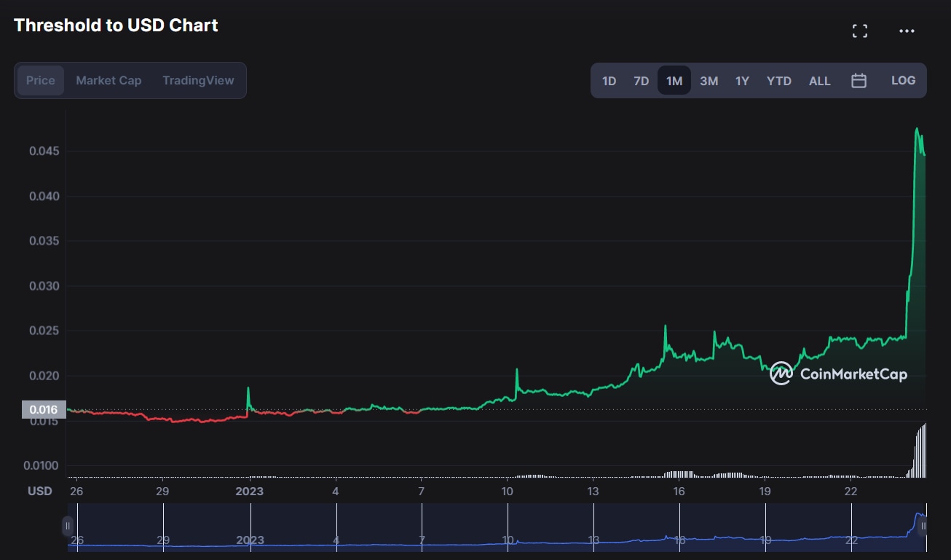The width and height of the screenshot is (951, 560).
Task: Click the 0.016 price label marker
Action: point(44,409)
